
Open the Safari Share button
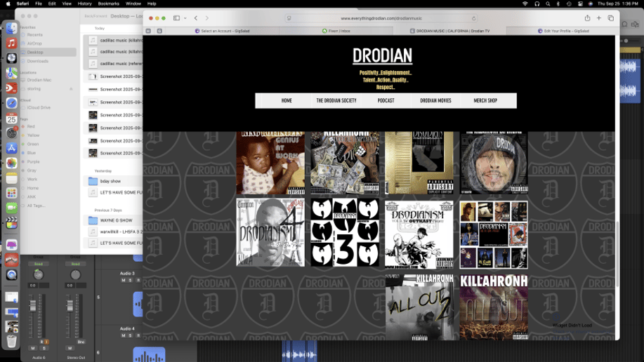tap(587, 18)
